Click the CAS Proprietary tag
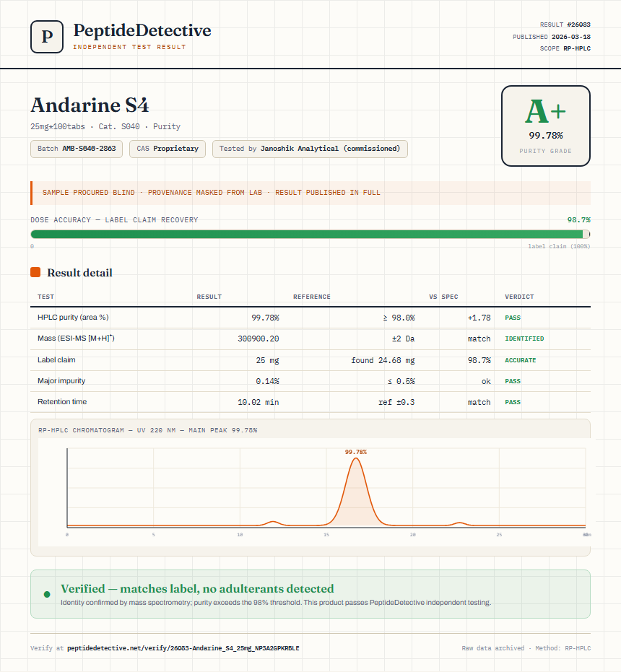The height and width of the screenshot is (672, 621). [x=168, y=149]
